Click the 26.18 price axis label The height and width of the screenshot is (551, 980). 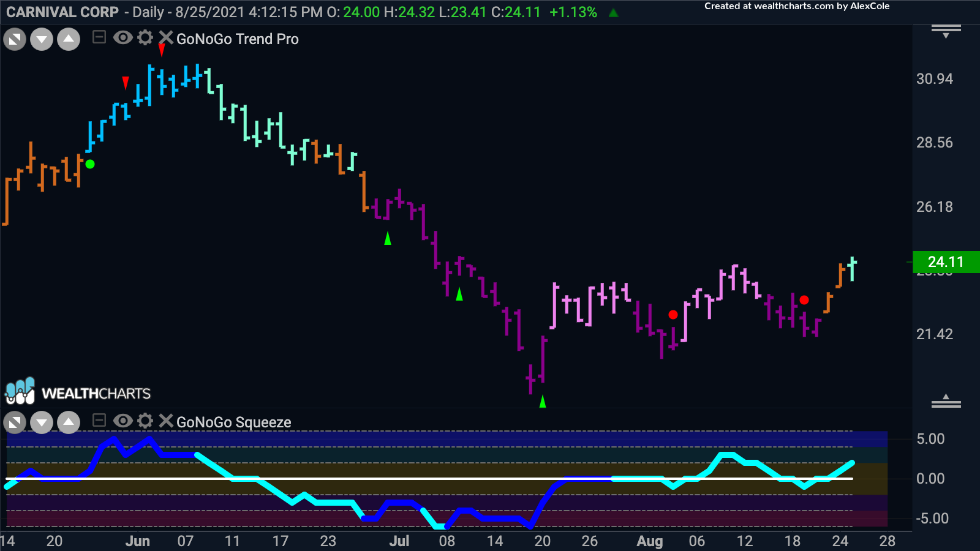coord(935,207)
